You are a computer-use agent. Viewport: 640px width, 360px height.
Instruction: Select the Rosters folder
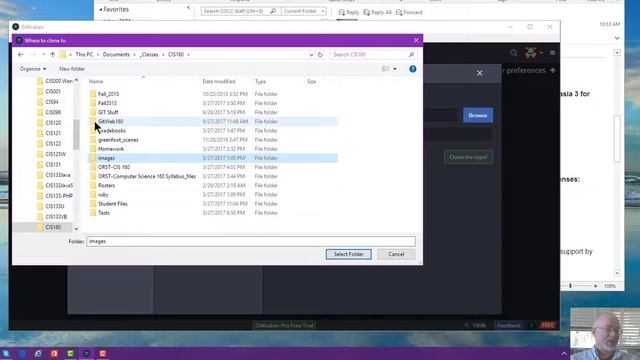tap(106, 185)
